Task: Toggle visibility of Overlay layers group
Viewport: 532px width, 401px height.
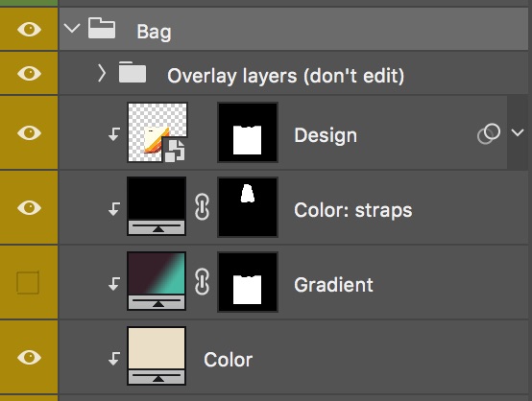Action: (x=29, y=73)
